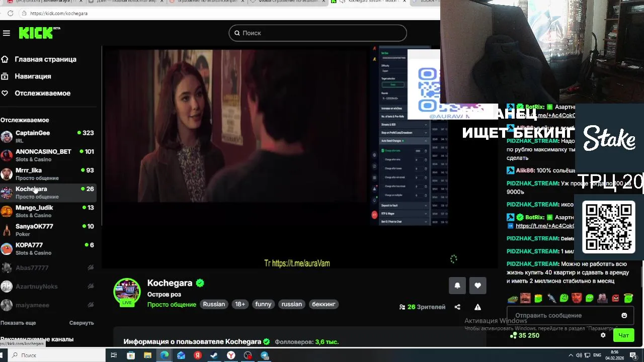Reload the page in browser

[x=10, y=13]
